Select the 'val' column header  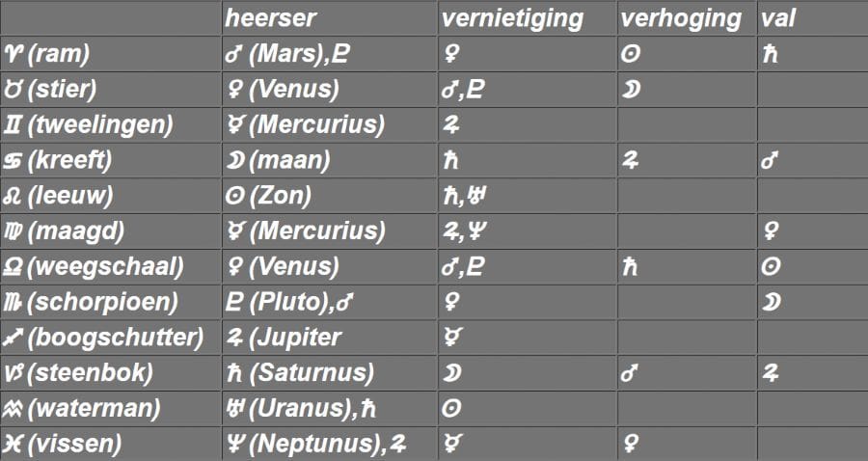coord(778,18)
